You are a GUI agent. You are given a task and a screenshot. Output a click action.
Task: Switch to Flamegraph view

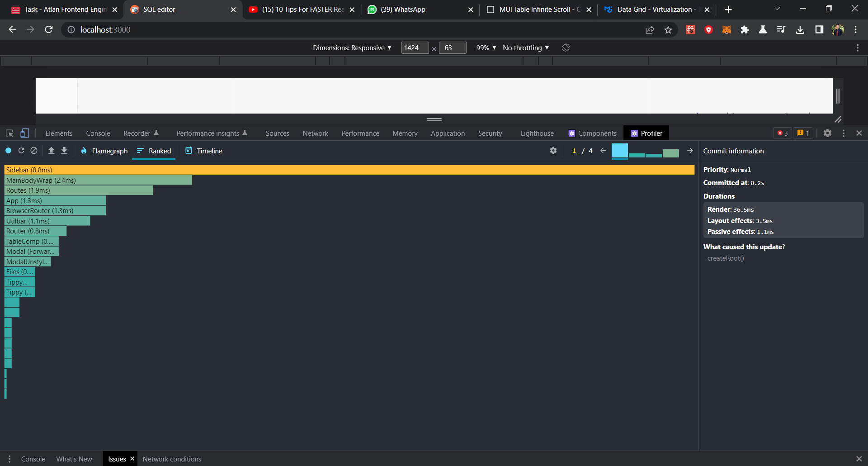[104, 151]
